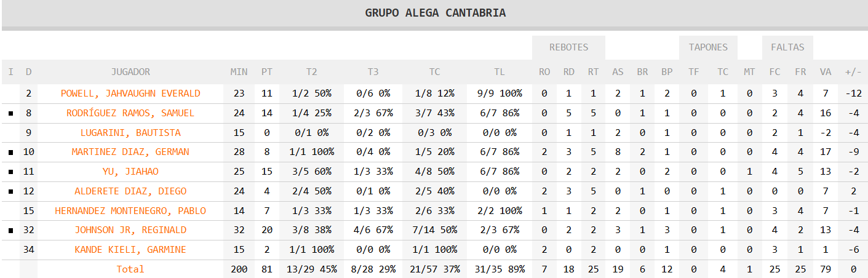Click the PT points column header
Viewport: 868px width, 278px height.
point(267,72)
